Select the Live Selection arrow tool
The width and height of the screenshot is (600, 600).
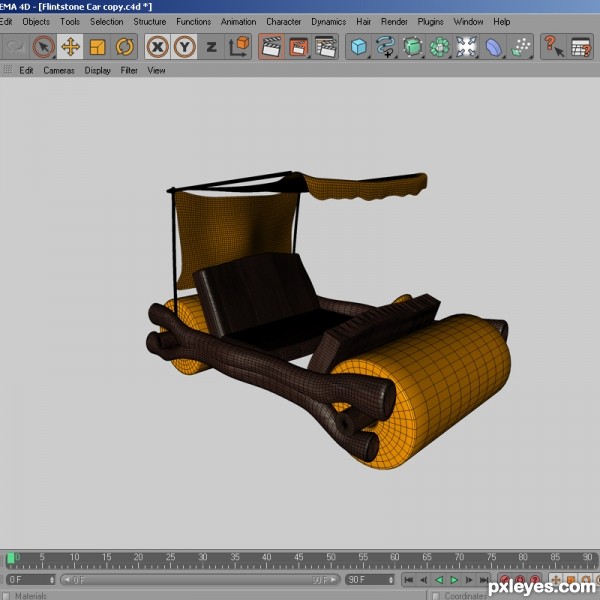click(x=43, y=47)
